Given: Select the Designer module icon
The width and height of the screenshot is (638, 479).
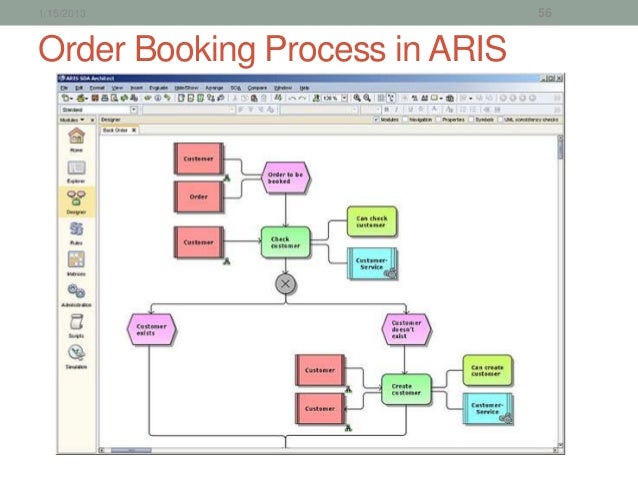Looking at the screenshot, I should tap(76, 198).
